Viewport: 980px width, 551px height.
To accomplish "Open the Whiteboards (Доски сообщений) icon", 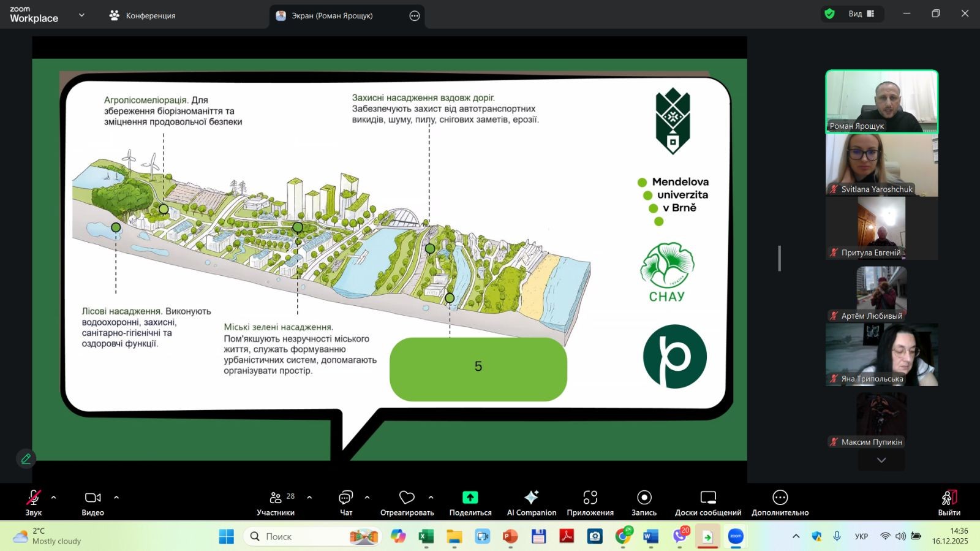I will coord(708,498).
